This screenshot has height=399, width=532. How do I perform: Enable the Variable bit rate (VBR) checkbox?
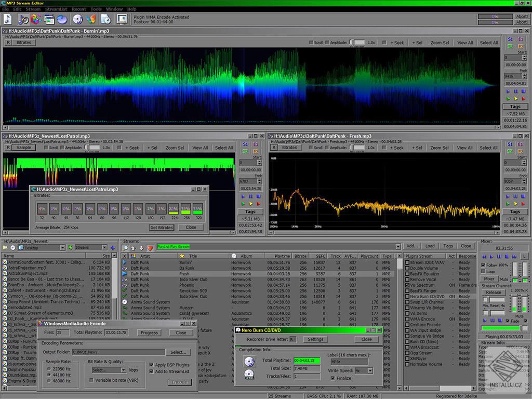[x=91, y=380]
